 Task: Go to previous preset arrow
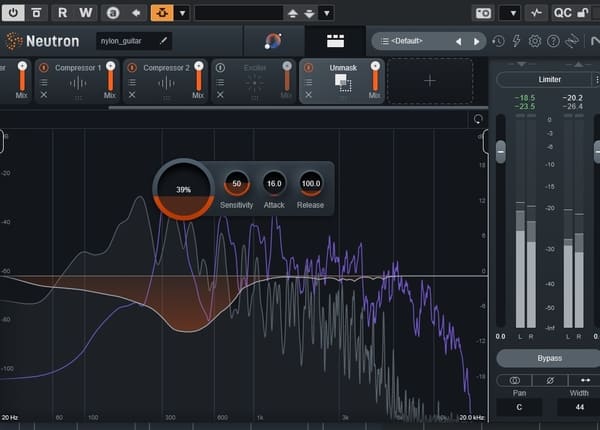pos(458,41)
